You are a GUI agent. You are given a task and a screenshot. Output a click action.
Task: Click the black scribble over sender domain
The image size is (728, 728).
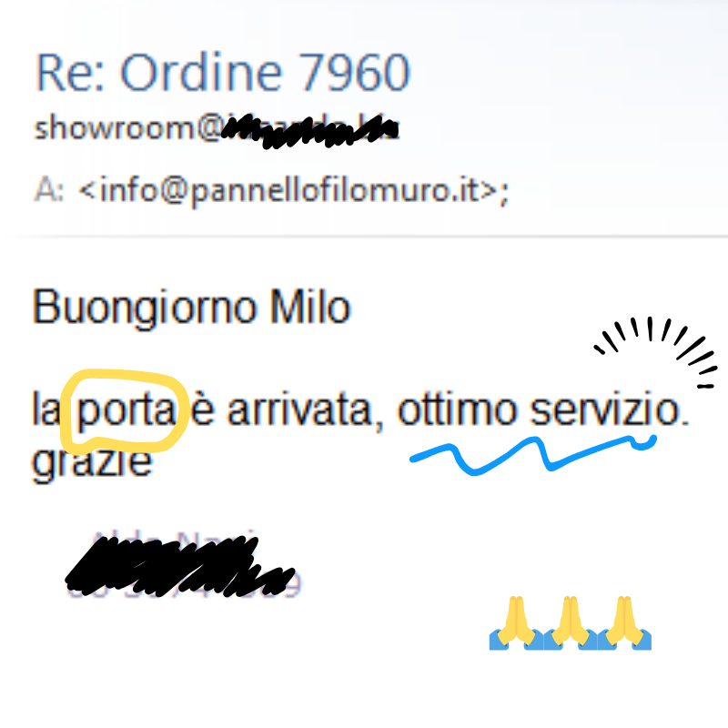click(x=310, y=131)
